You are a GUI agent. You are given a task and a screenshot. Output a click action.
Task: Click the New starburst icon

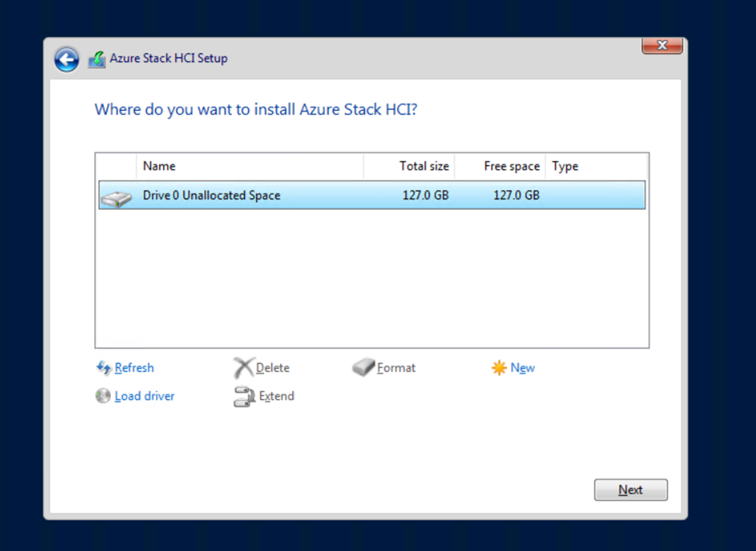[499, 368]
